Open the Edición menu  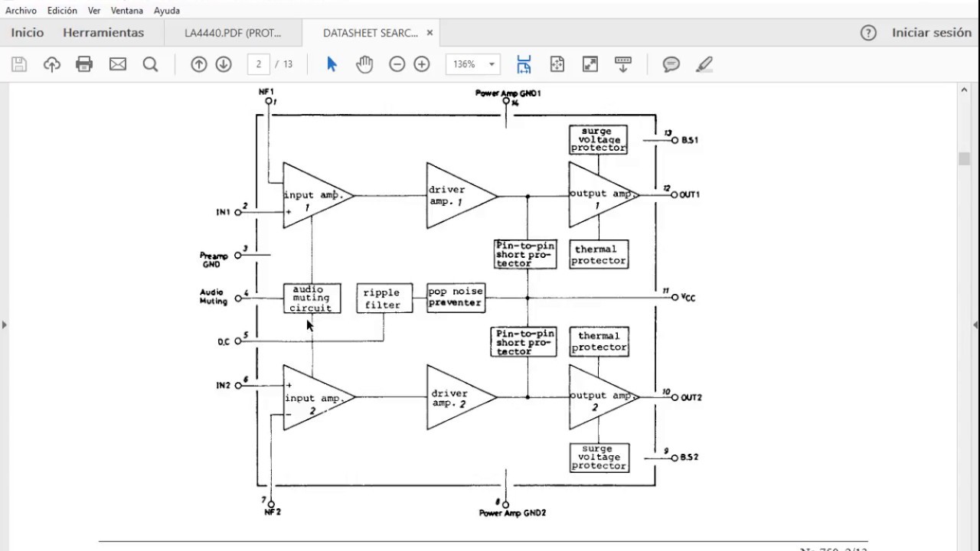click(62, 11)
